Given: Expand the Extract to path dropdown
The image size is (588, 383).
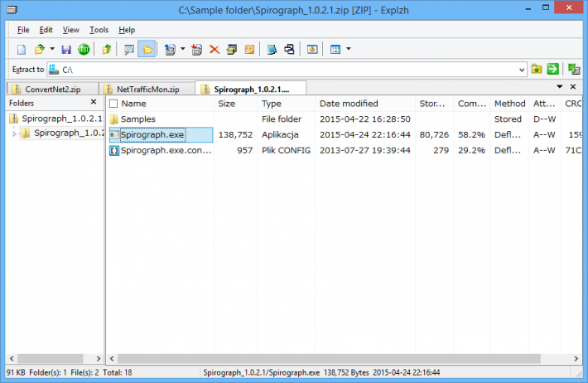Looking at the screenshot, I should click(522, 70).
